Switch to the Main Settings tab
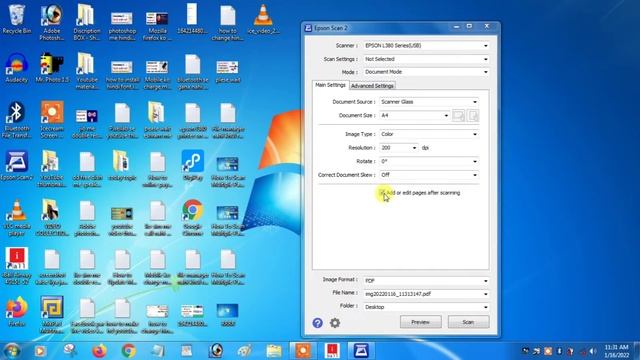640x360 pixels. point(330,85)
